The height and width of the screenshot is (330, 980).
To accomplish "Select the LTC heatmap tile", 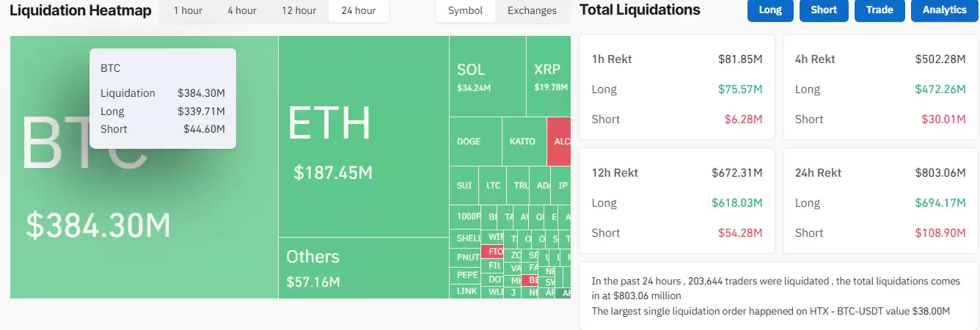I will [x=493, y=186].
